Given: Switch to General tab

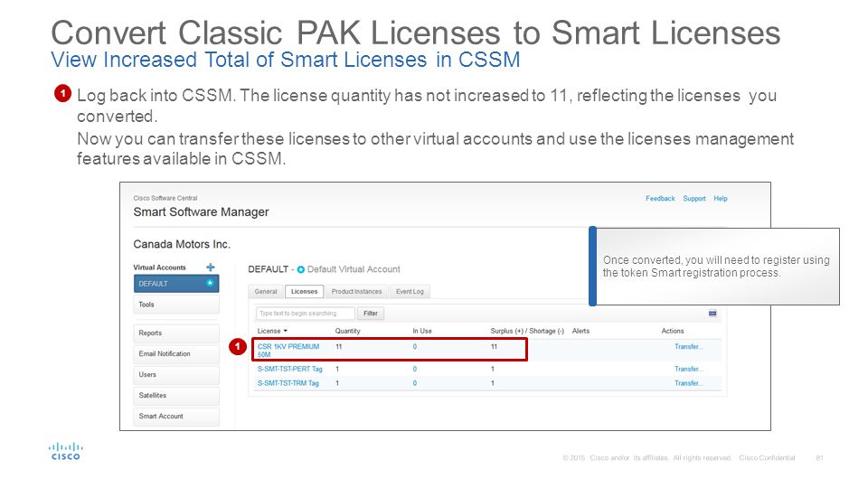Looking at the screenshot, I should (x=266, y=292).
